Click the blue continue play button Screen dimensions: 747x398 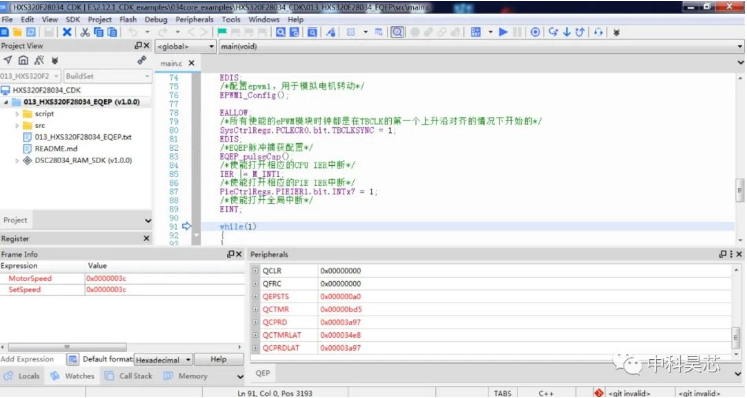click(503, 32)
